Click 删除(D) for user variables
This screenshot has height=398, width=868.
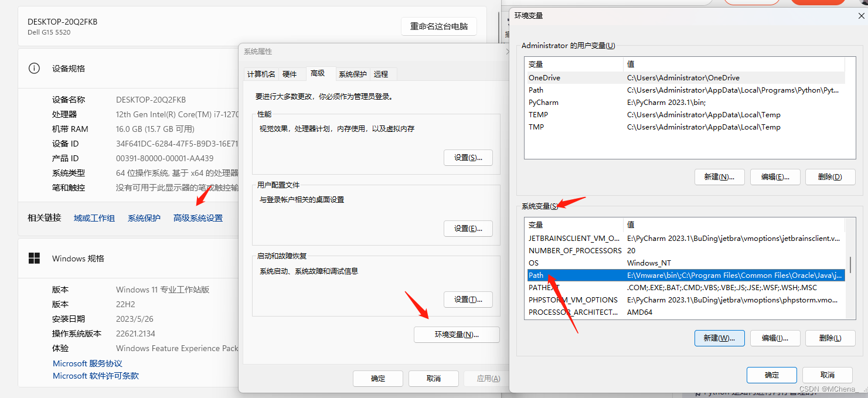tap(830, 177)
